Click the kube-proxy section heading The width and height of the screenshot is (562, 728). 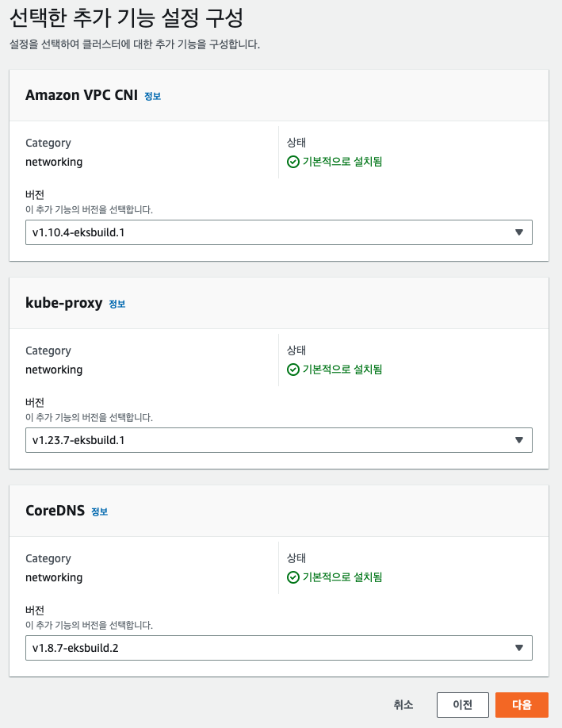(63, 303)
